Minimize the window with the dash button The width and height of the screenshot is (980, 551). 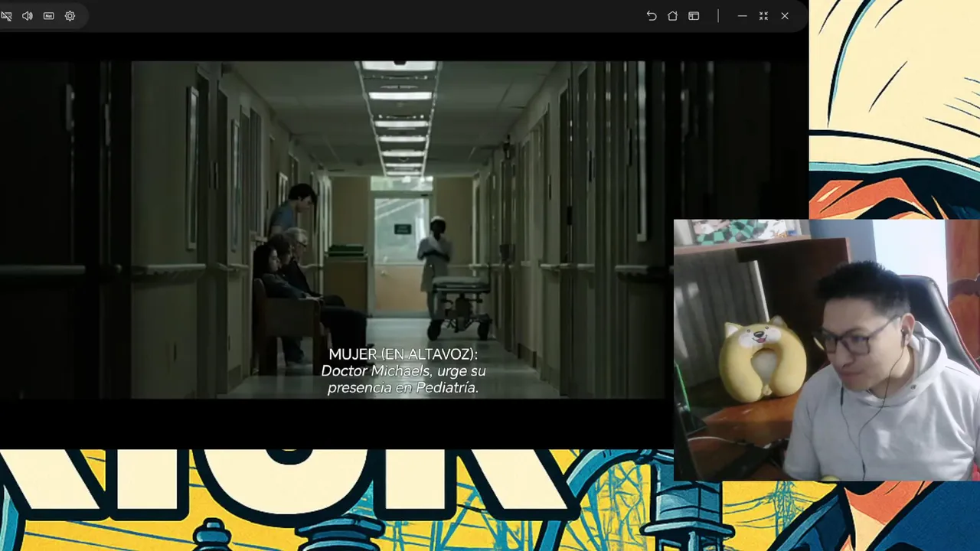point(742,16)
